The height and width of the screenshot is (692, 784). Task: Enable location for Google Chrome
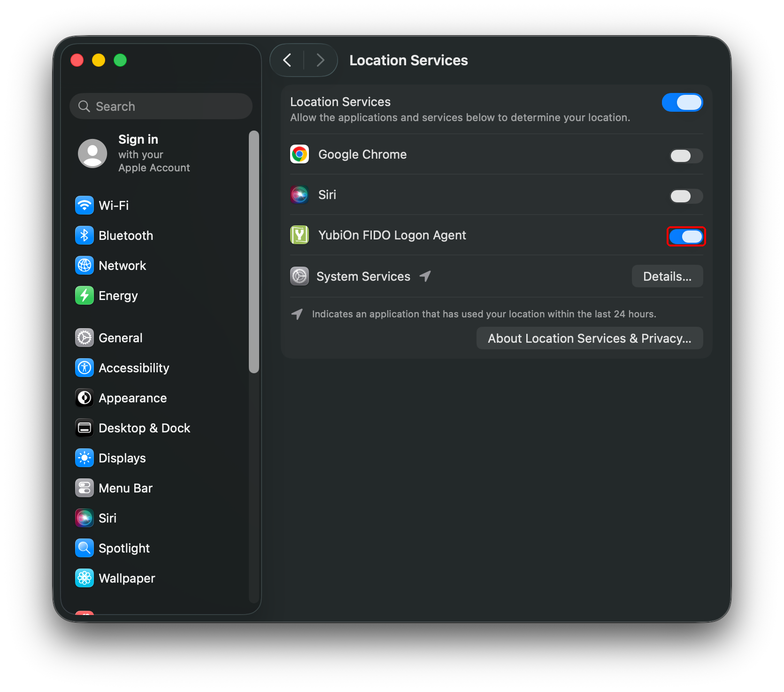click(x=686, y=156)
